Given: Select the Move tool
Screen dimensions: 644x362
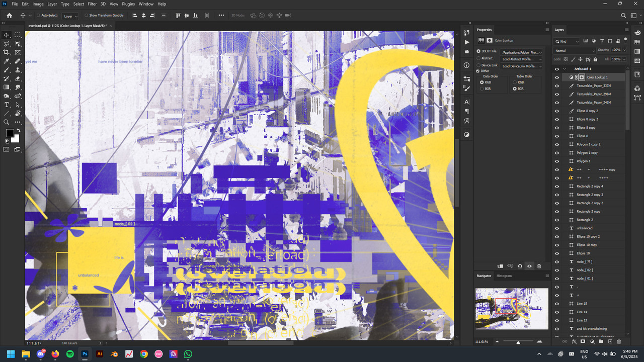Looking at the screenshot, I should (x=7, y=35).
